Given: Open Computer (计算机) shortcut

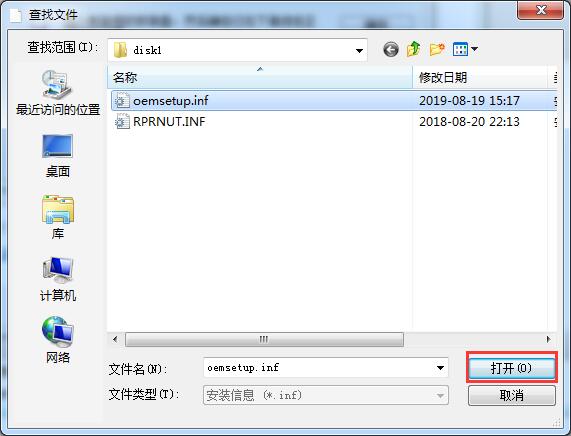Looking at the screenshot, I should tap(58, 279).
